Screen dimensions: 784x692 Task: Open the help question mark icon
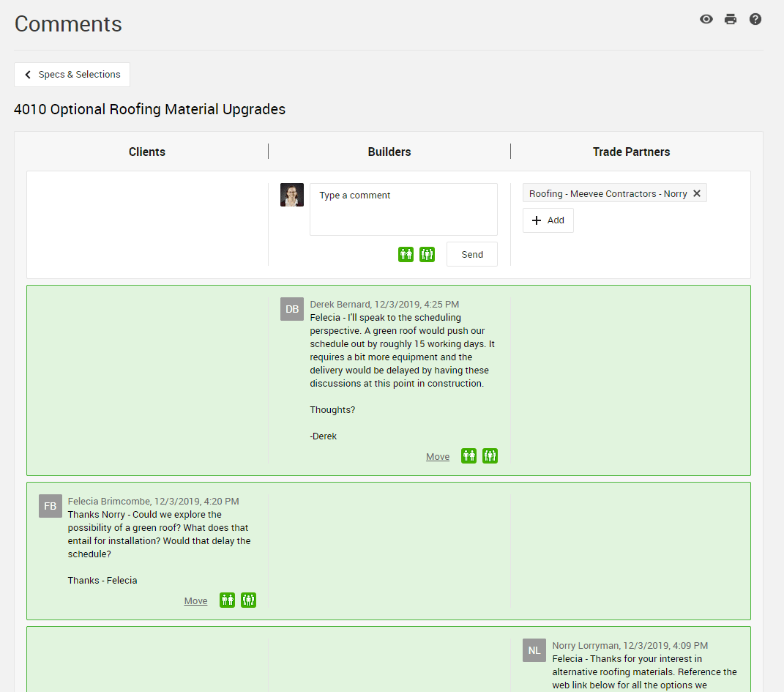click(x=755, y=19)
